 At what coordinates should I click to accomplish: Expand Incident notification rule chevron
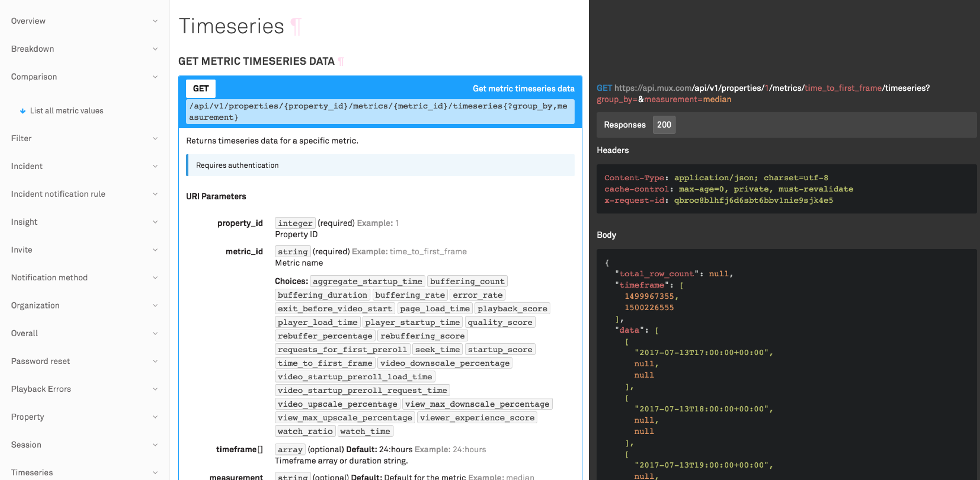tap(155, 194)
